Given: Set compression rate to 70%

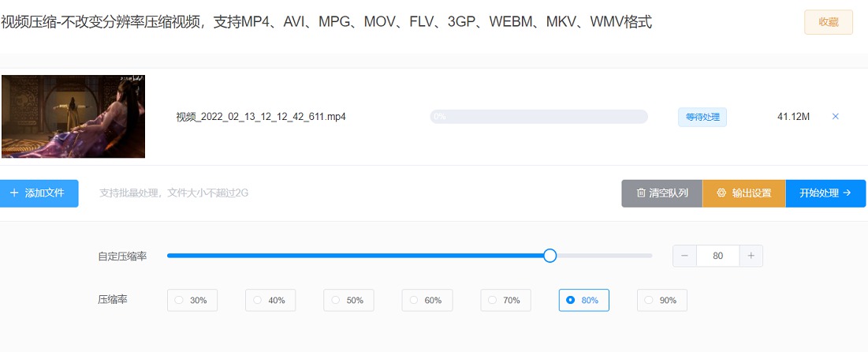Looking at the screenshot, I should pos(506,300).
